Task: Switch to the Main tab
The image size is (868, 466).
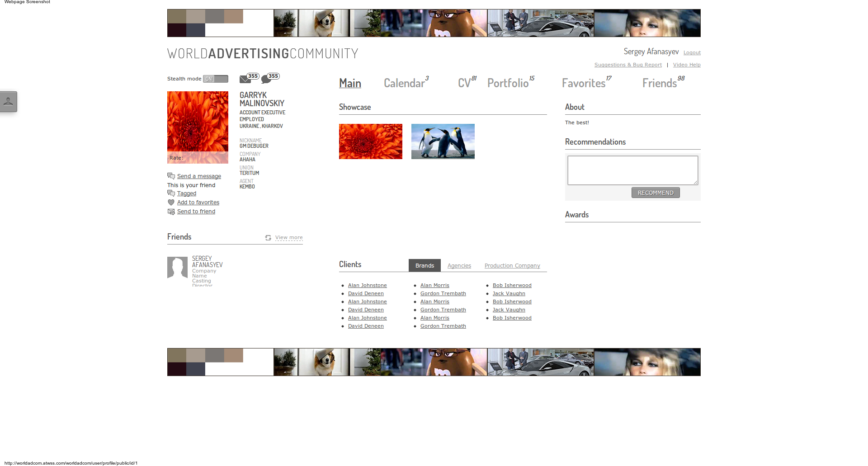Action: (x=350, y=83)
